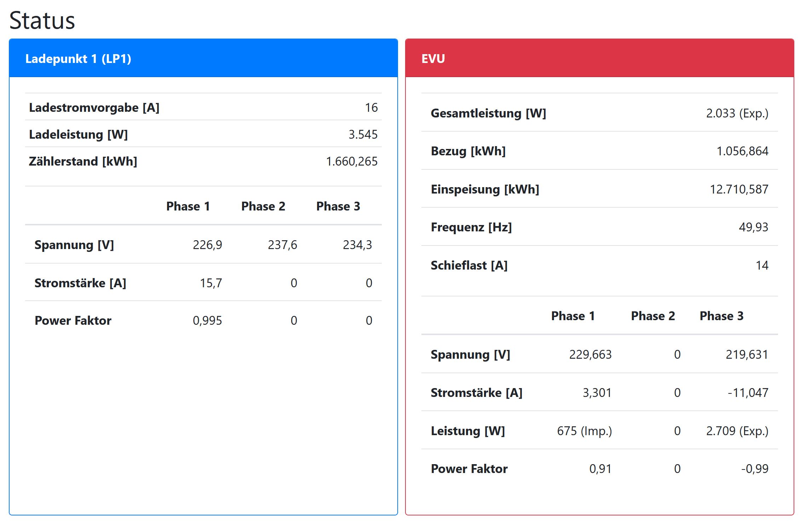Click the Ladepunkt Phase 1 voltage 226,9
Screen dimensions: 812x525
(207, 245)
